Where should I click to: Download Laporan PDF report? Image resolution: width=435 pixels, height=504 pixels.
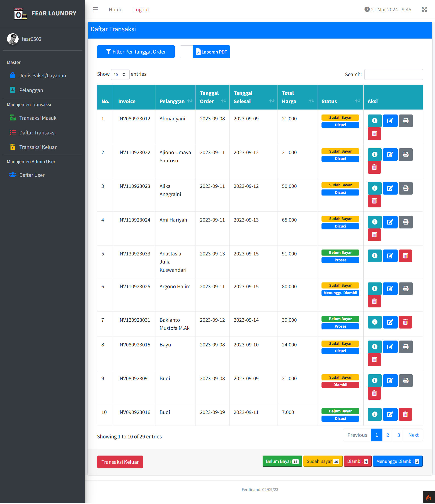[211, 52]
